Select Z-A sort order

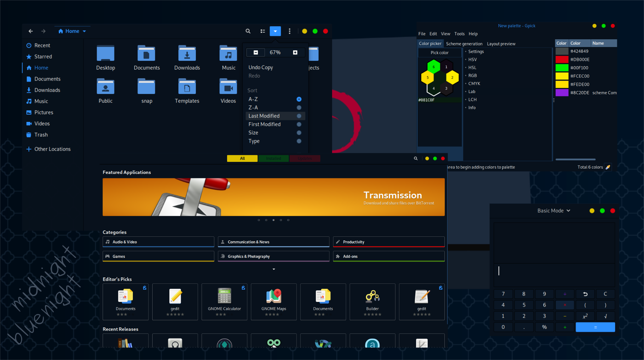coord(275,107)
